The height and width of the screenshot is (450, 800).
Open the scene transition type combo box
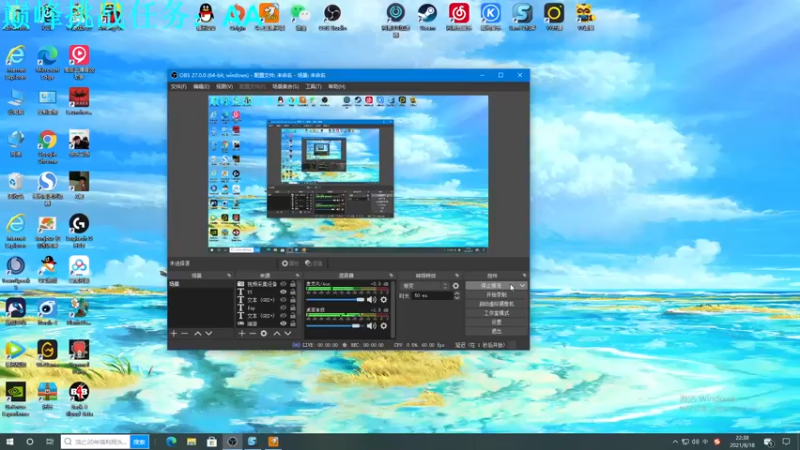coord(424,286)
